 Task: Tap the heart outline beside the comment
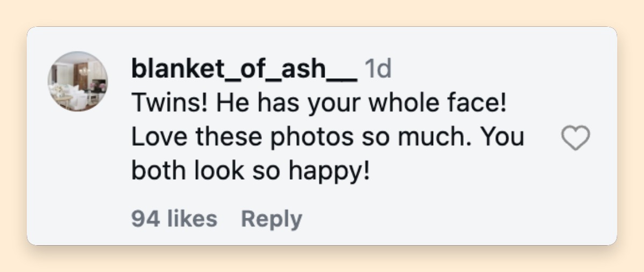(575, 139)
